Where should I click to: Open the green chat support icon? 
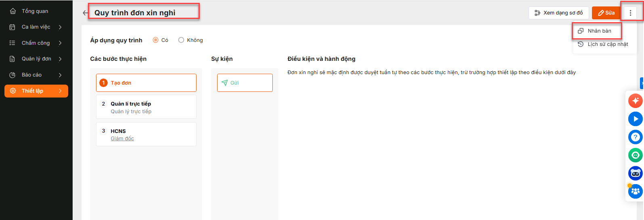pyautogui.click(x=635, y=155)
